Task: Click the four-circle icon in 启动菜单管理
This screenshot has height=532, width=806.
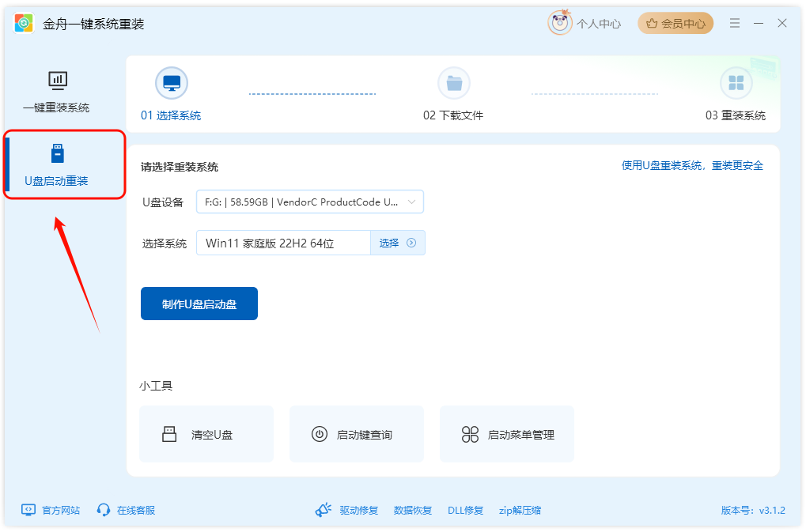Action: pos(470,435)
